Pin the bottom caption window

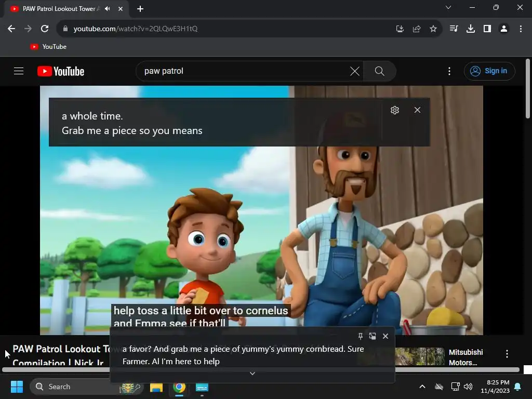pyautogui.click(x=361, y=336)
